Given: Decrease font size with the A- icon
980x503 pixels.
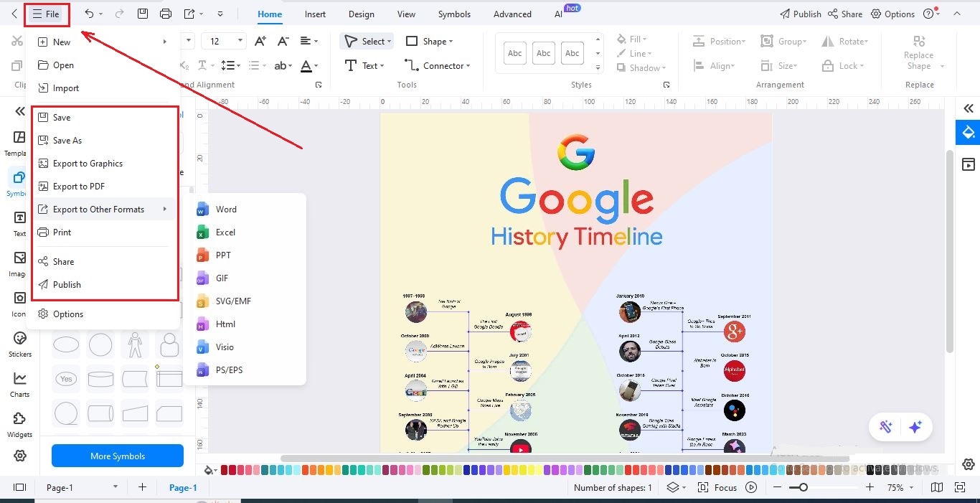Looking at the screenshot, I should pos(283,42).
